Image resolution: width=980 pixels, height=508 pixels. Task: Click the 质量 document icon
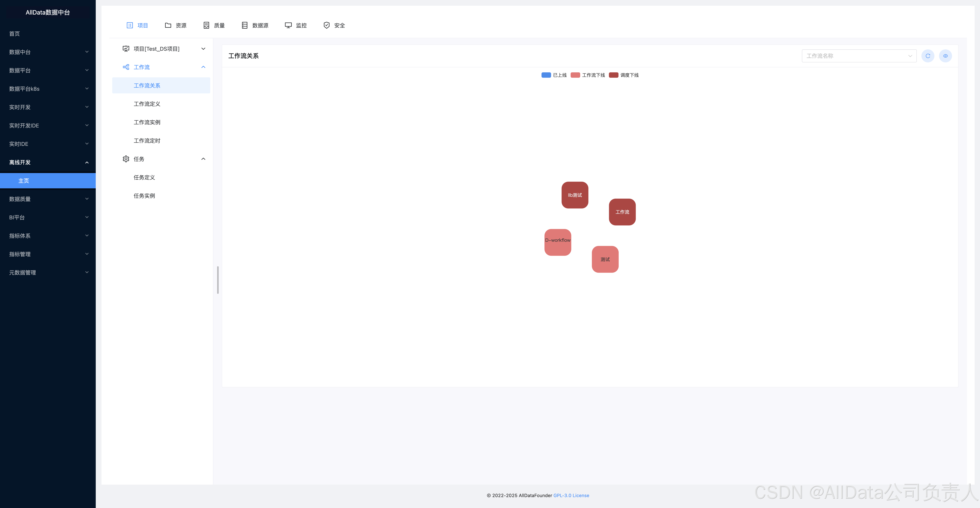(x=206, y=25)
